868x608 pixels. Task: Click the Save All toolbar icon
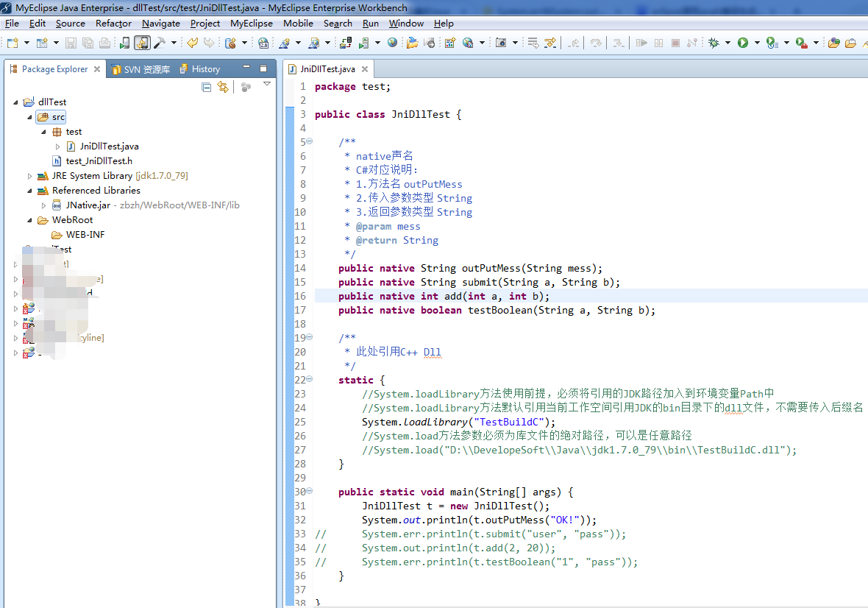pyautogui.click(x=88, y=43)
